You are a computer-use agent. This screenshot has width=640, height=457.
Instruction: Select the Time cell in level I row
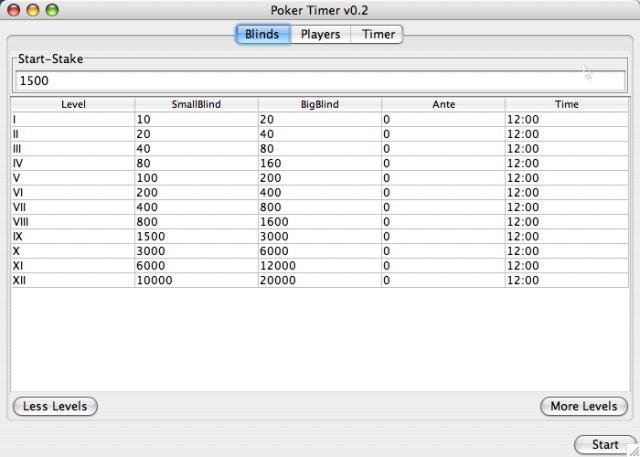pyautogui.click(x=567, y=120)
